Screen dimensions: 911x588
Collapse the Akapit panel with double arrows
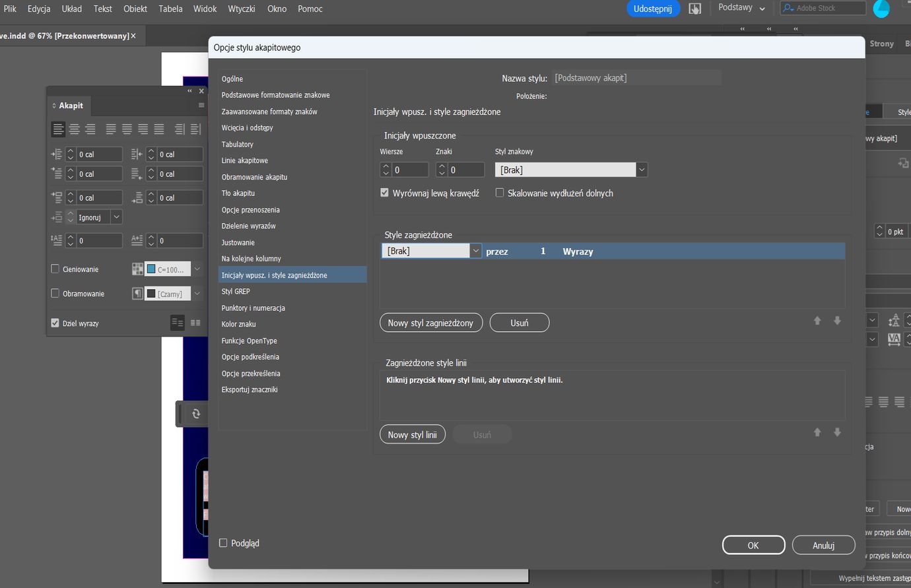(x=189, y=91)
